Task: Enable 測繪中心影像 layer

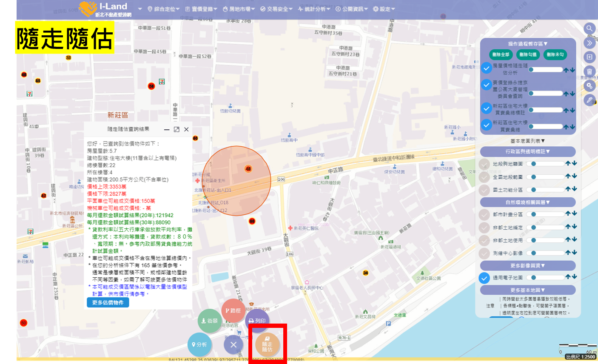Action: (484, 253)
